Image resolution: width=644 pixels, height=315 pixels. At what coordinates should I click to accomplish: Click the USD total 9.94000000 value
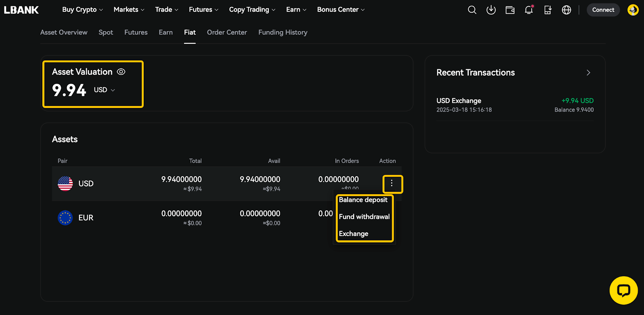pos(182,179)
